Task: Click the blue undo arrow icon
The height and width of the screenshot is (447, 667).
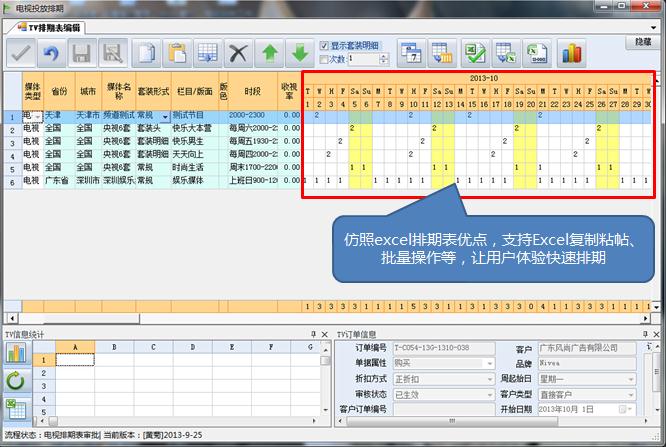Action: [51, 53]
